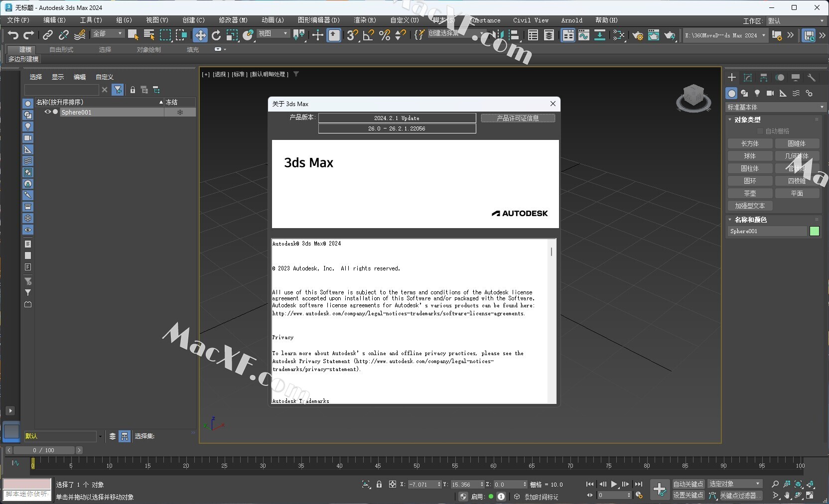Activate the Select and Move tool
Image resolution: width=829 pixels, height=504 pixels.
click(200, 35)
